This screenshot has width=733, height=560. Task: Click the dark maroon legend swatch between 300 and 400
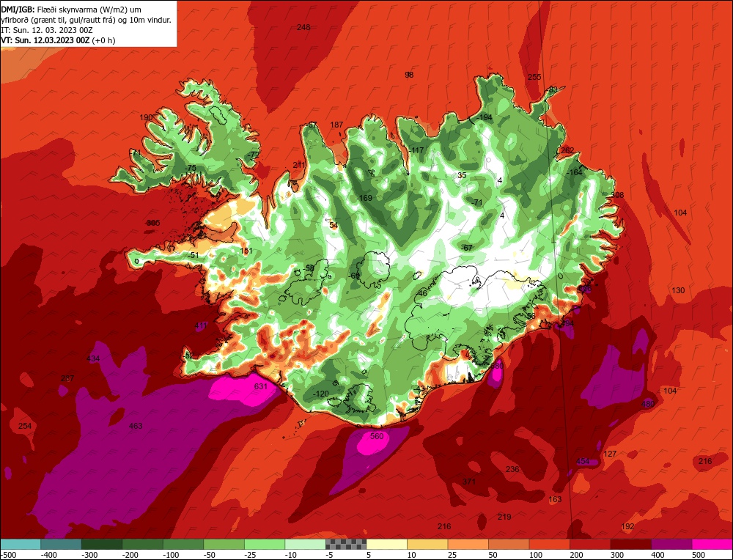630,544
